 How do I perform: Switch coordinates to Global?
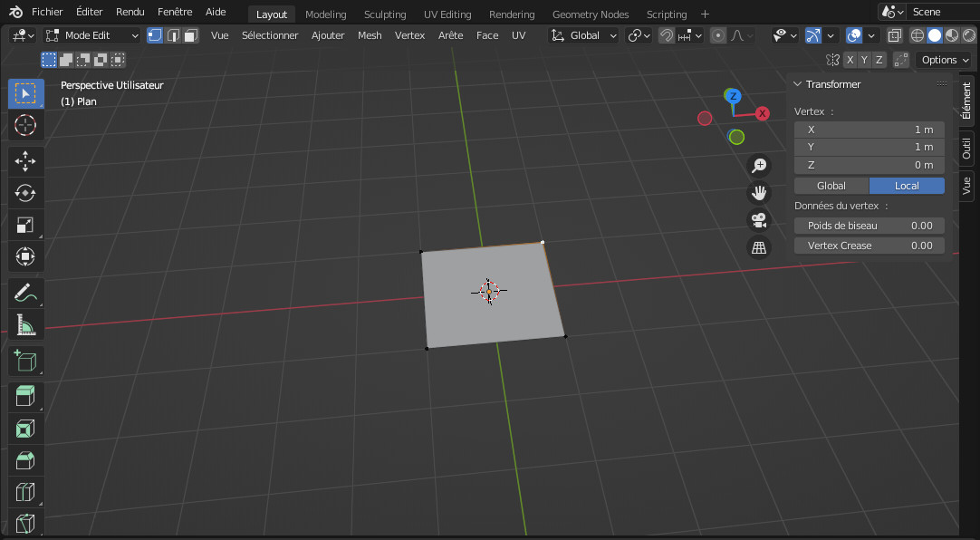831,186
